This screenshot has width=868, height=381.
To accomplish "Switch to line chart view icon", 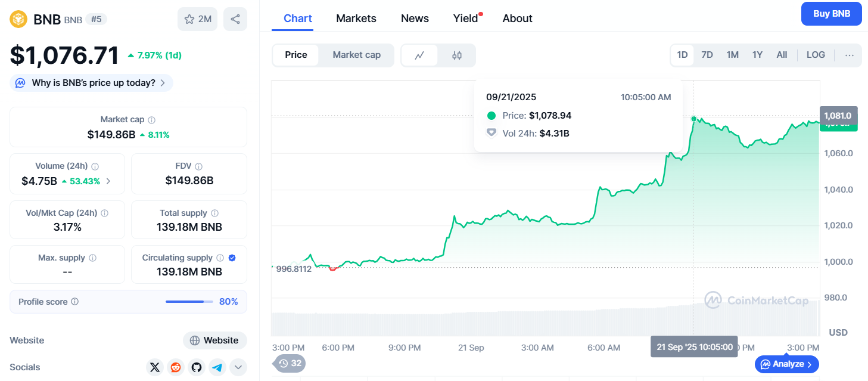I will tap(419, 55).
